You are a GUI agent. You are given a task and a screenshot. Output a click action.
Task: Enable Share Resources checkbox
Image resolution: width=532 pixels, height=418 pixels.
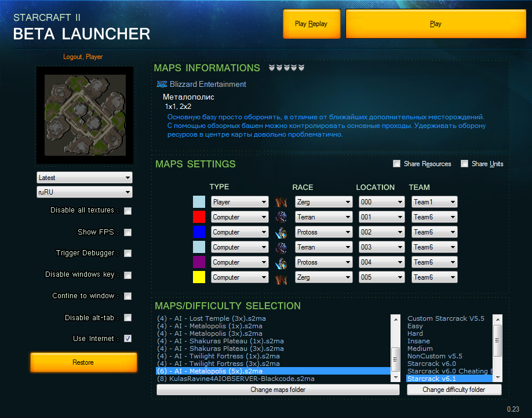tap(396, 164)
